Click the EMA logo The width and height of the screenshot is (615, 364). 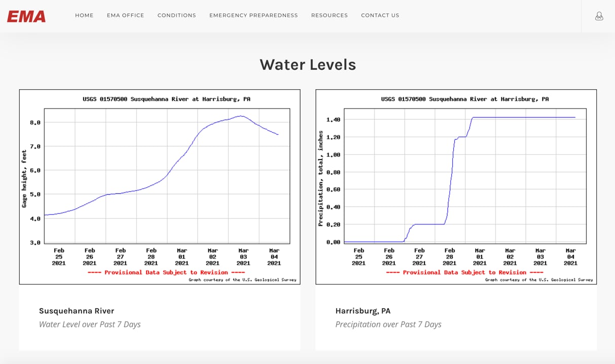26,16
